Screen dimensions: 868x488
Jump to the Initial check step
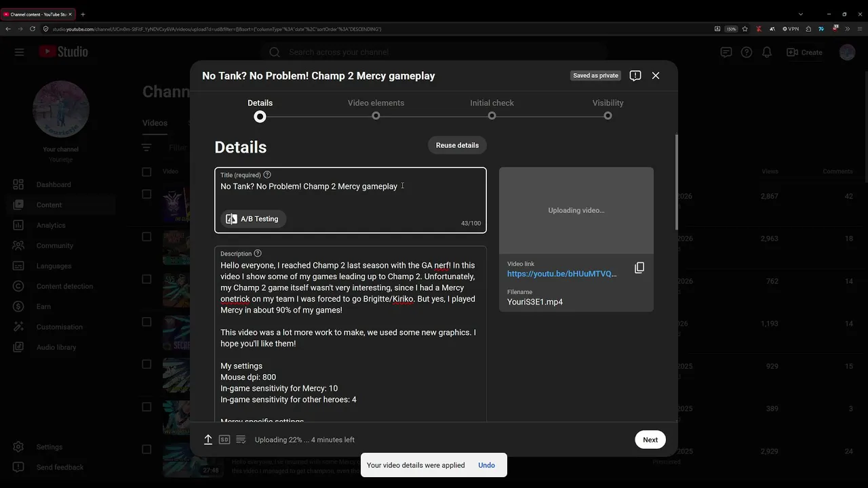pos(492,110)
